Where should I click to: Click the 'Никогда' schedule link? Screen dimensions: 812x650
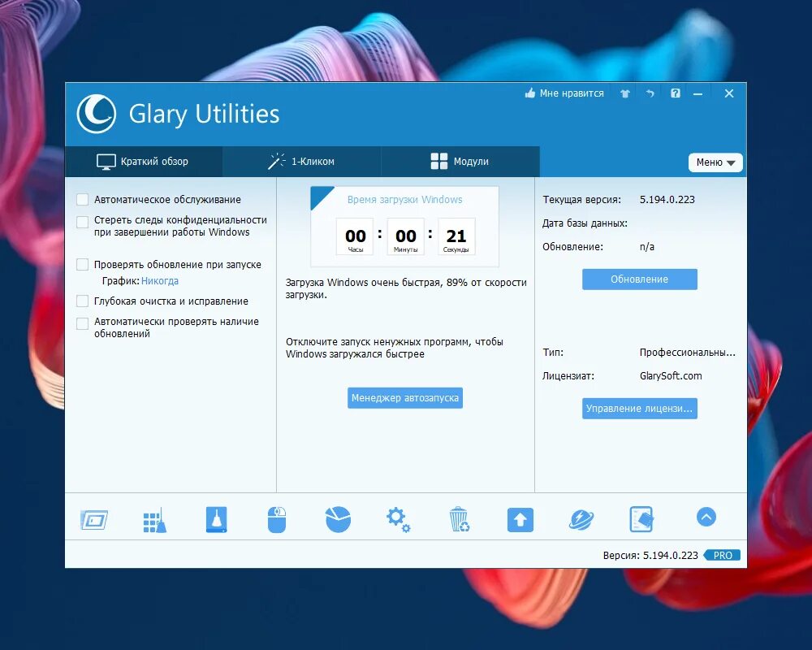[160, 281]
